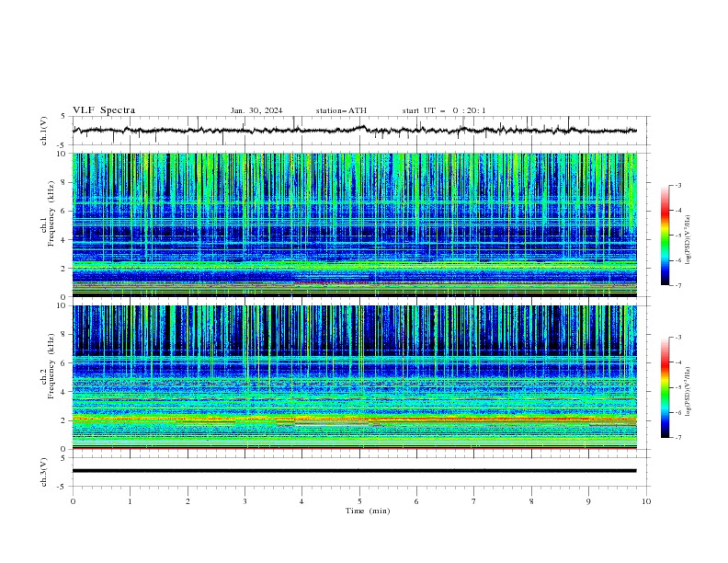Click time axis tick label '7'
728x563 pixels.
[x=474, y=501]
